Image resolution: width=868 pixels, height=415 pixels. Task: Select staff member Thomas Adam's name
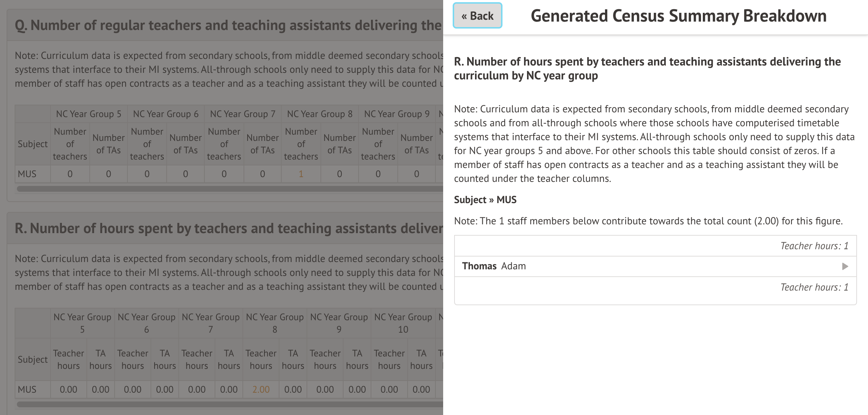494,266
